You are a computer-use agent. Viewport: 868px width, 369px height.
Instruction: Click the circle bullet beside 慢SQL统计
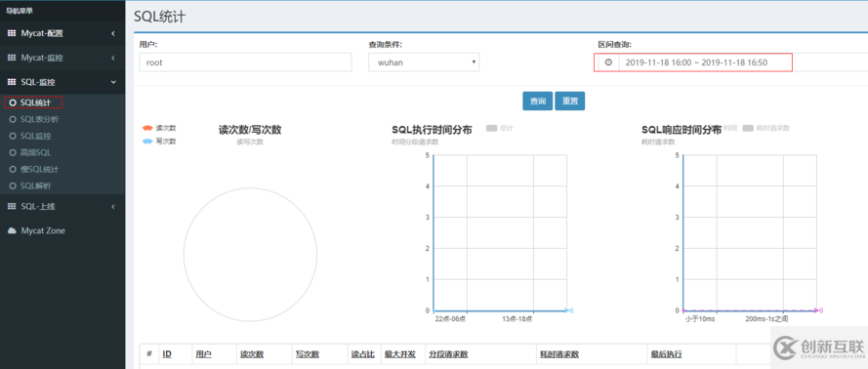tap(13, 169)
